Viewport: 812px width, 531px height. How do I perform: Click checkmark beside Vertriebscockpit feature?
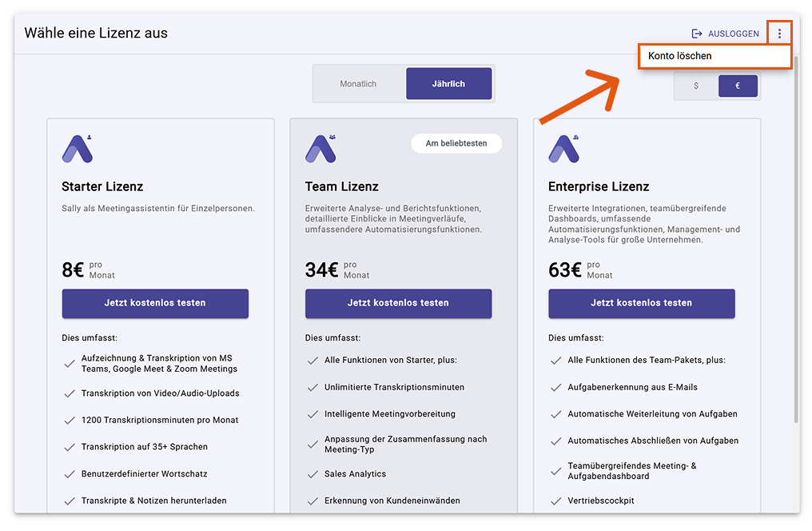pyautogui.click(x=556, y=501)
